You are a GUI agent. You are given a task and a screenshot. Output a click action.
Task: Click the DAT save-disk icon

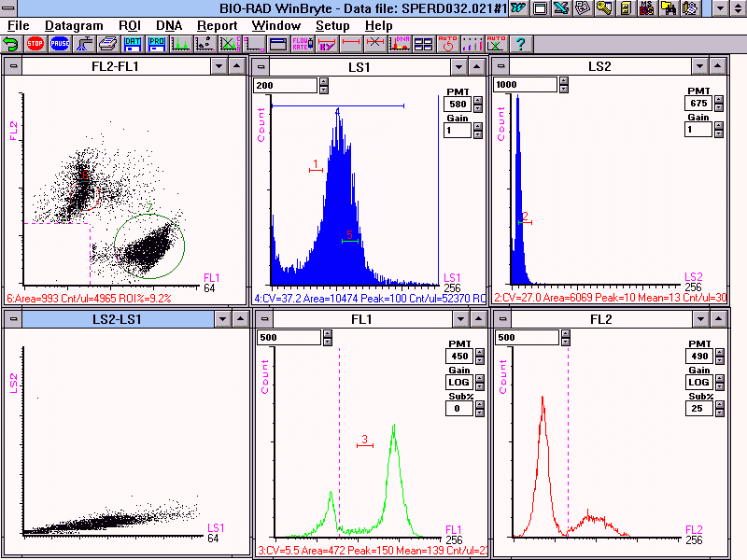pyautogui.click(x=133, y=44)
